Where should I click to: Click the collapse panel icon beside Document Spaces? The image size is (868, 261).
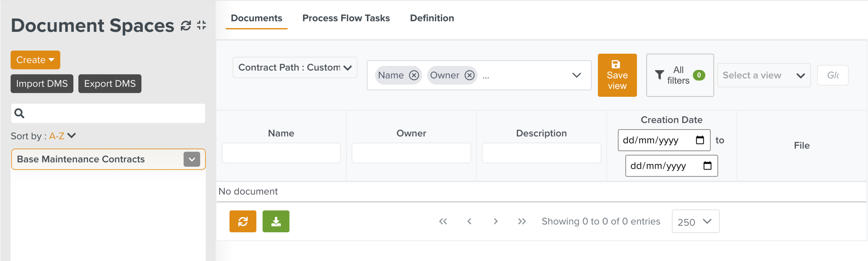[201, 25]
